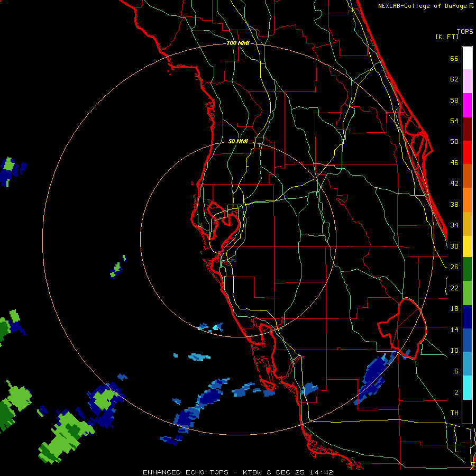Click the 'ENHANCED ECHO TOPS' title text

click(186, 472)
